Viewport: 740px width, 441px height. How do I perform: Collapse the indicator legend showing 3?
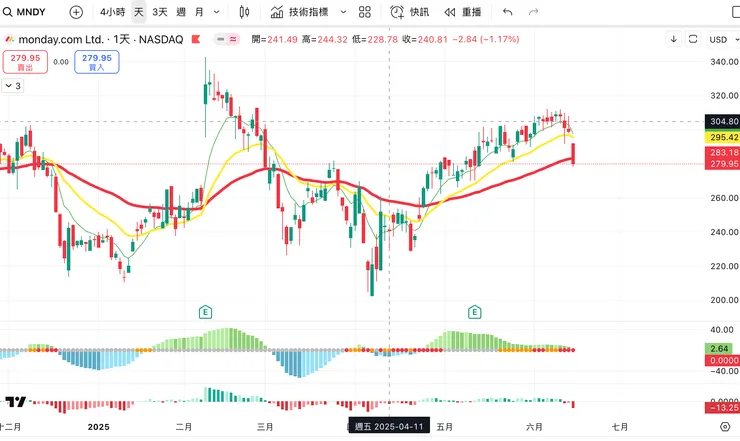click(x=13, y=86)
